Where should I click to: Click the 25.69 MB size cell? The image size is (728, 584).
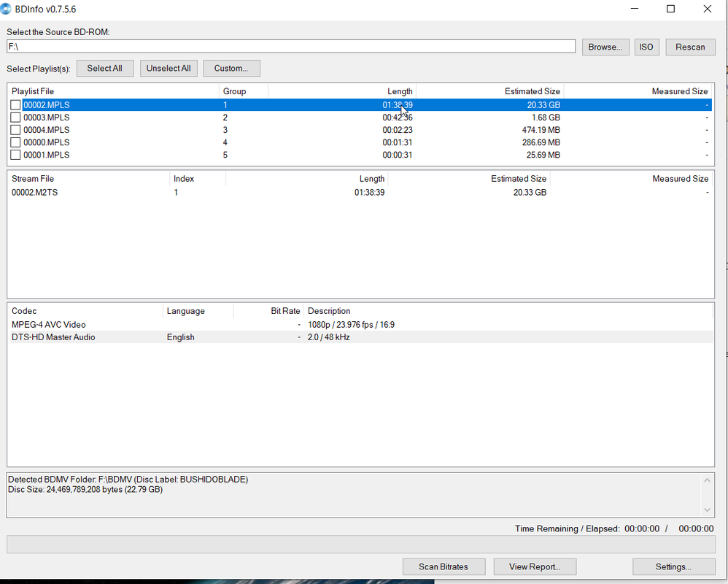pyautogui.click(x=543, y=155)
